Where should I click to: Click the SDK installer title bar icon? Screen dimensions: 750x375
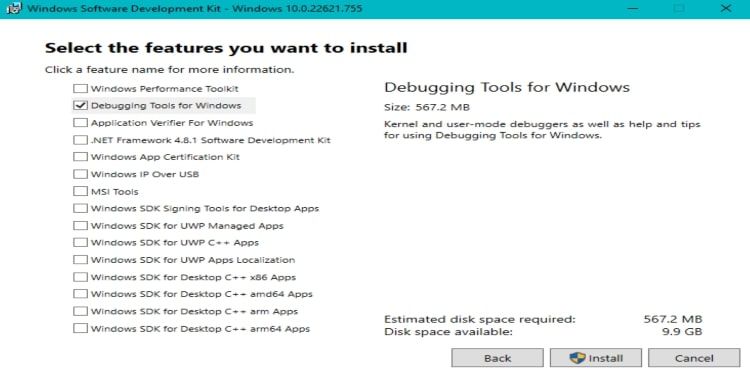14,9
